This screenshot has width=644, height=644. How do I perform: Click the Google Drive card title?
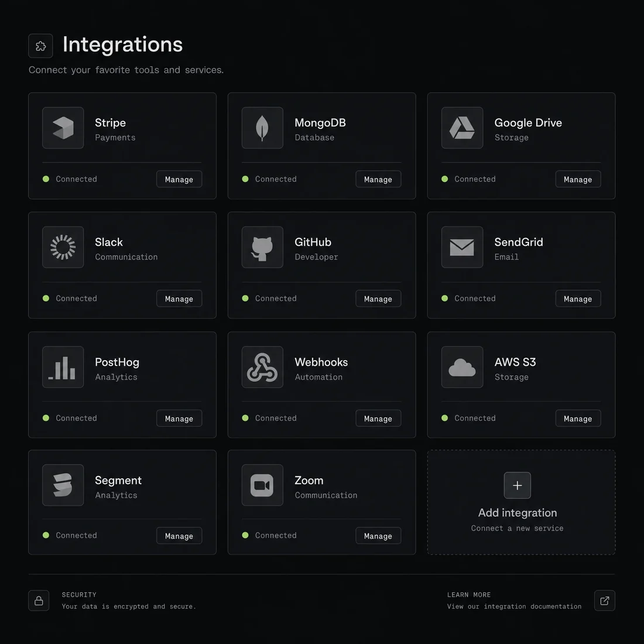[x=528, y=123]
